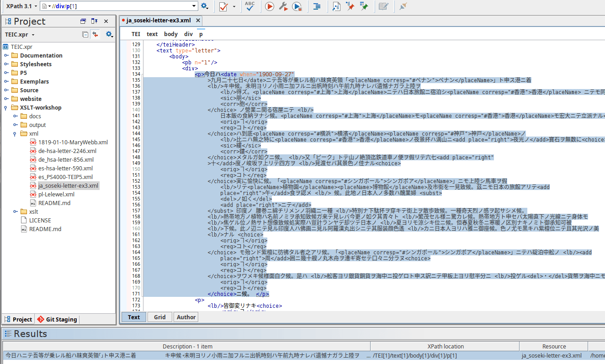
Task: Expand the xslt subfolder
Action: pos(16,212)
